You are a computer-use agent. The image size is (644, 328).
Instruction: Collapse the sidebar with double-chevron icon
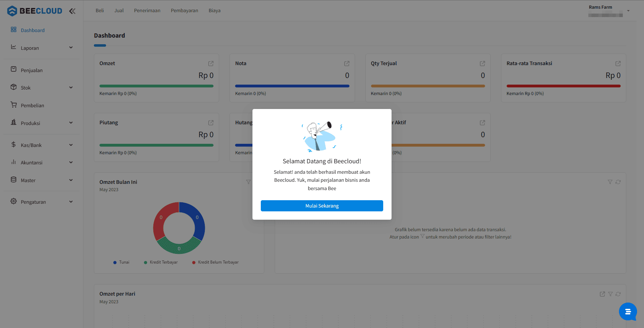tap(72, 11)
